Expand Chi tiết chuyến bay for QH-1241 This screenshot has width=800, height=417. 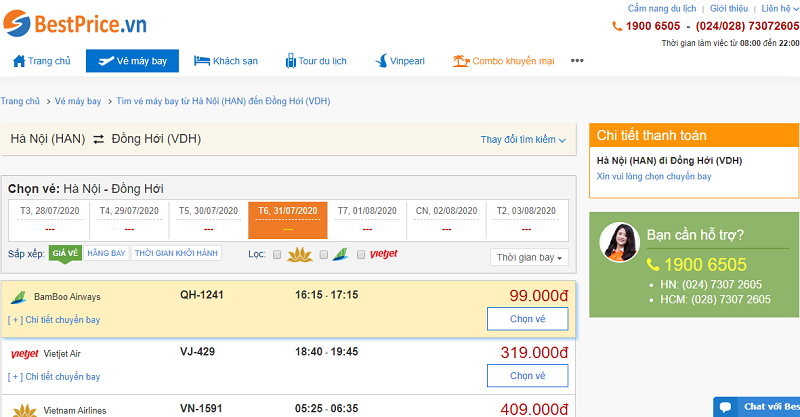(54, 320)
